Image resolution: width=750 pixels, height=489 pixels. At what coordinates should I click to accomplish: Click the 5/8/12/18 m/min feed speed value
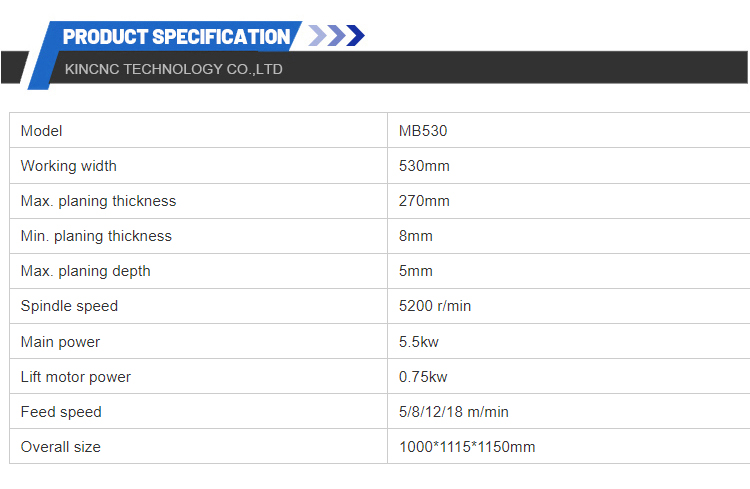coord(453,411)
